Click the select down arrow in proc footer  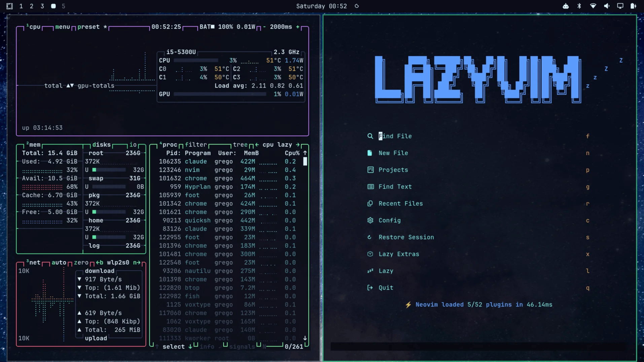click(x=190, y=347)
